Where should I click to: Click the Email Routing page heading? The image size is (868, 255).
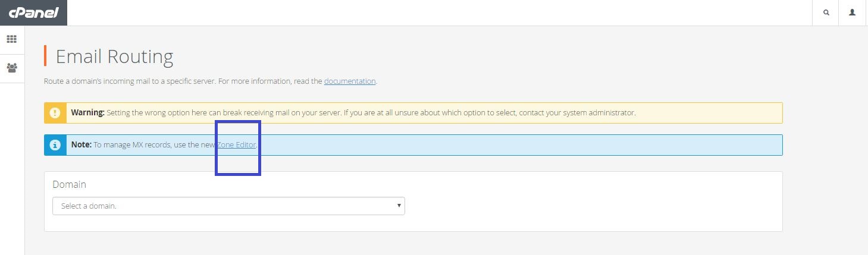[114, 56]
